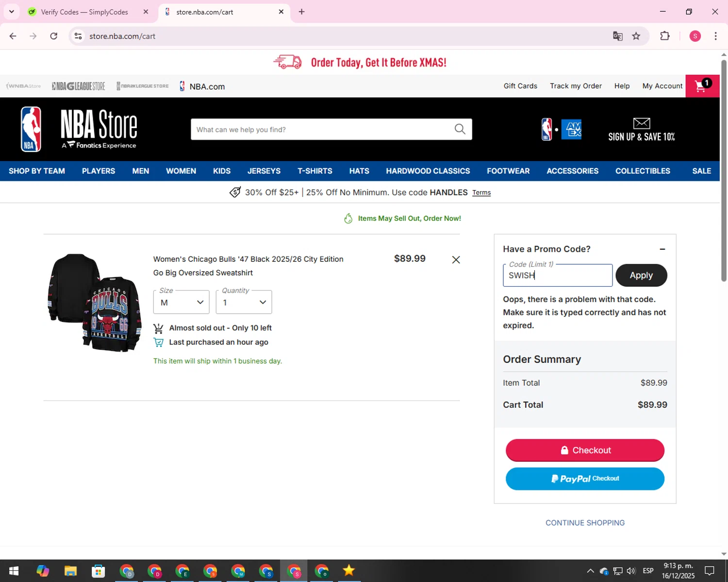The height and width of the screenshot is (582, 728).
Task: Open the Windows notification center
Action: (710, 571)
